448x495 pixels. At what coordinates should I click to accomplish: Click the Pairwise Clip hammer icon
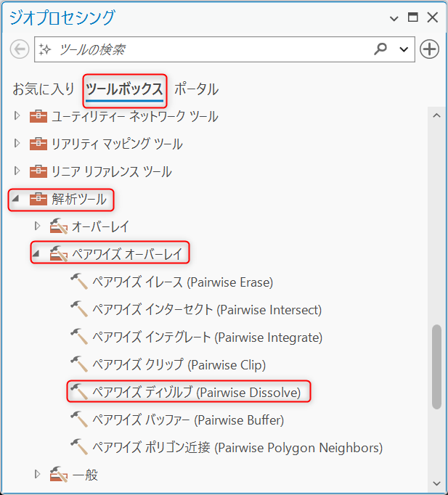coord(79,364)
